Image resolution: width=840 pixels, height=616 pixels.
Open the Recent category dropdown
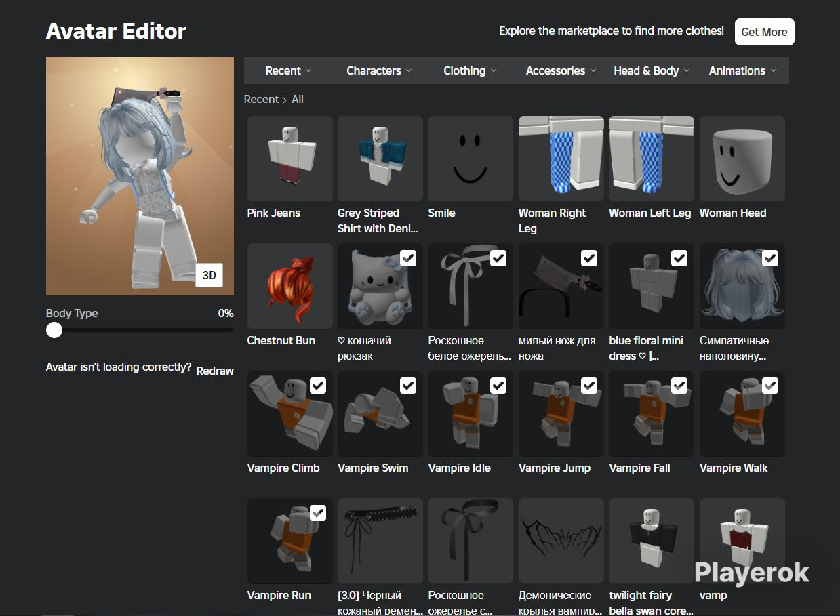pos(289,70)
